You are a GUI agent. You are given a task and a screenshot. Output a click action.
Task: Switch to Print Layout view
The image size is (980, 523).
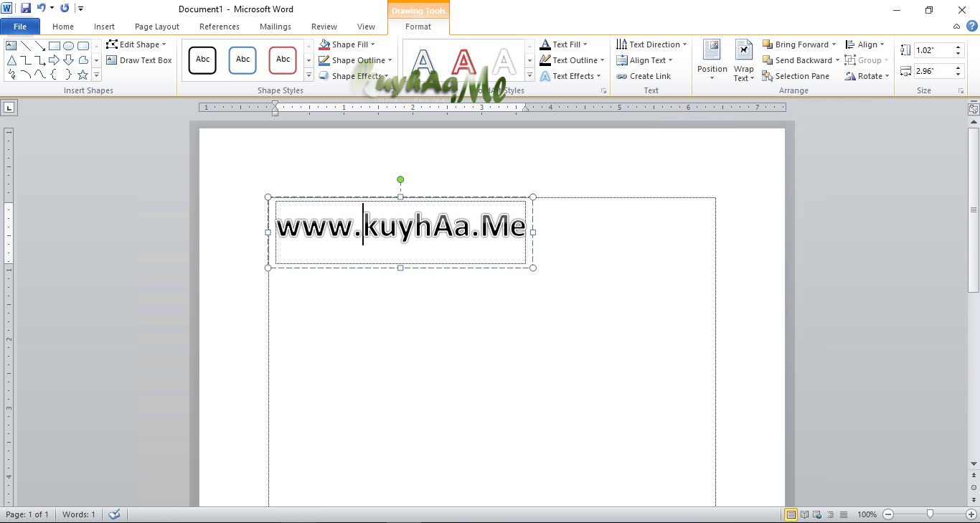(791, 514)
